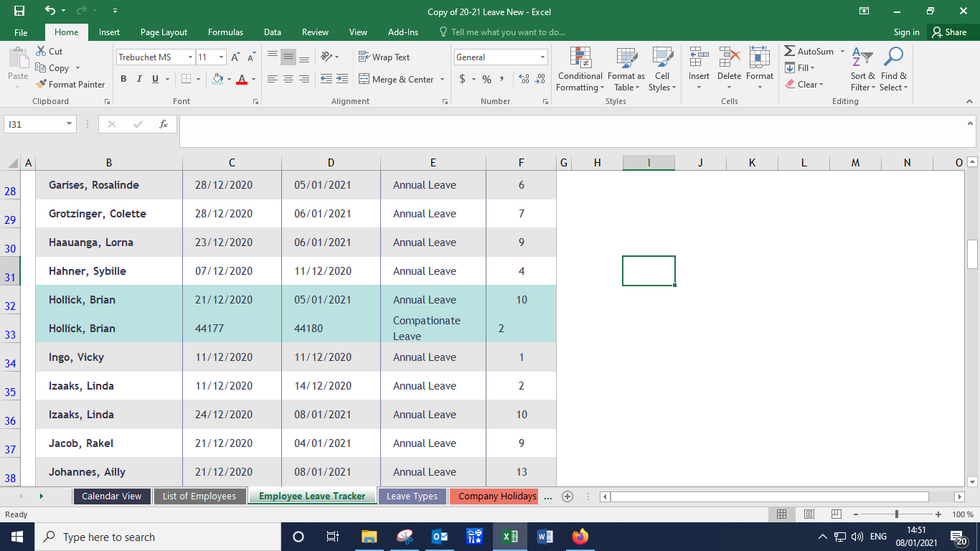980x551 pixels.
Task: Click the Save icon in title bar
Action: tap(19, 11)
